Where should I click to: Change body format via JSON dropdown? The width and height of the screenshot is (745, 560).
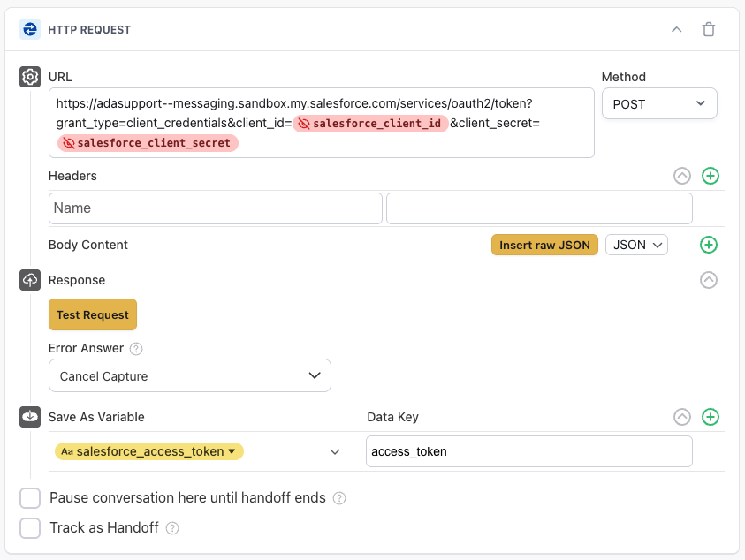[x=636, y=245]
